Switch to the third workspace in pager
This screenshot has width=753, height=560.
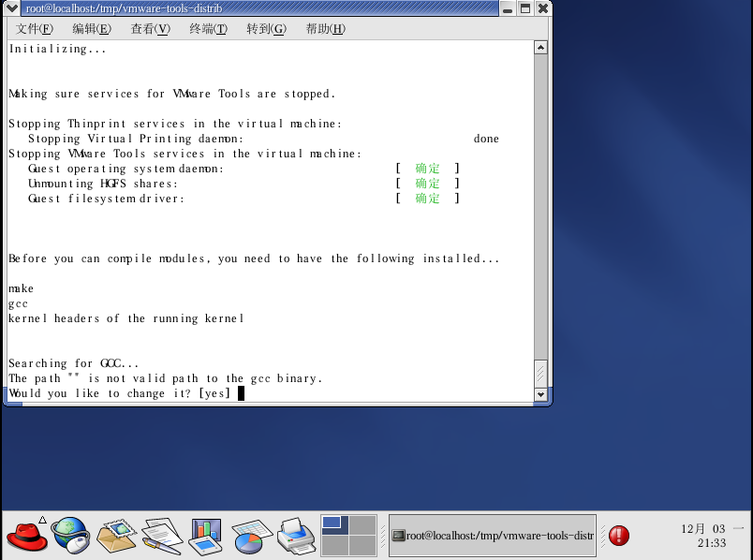[x=334, y=546]
